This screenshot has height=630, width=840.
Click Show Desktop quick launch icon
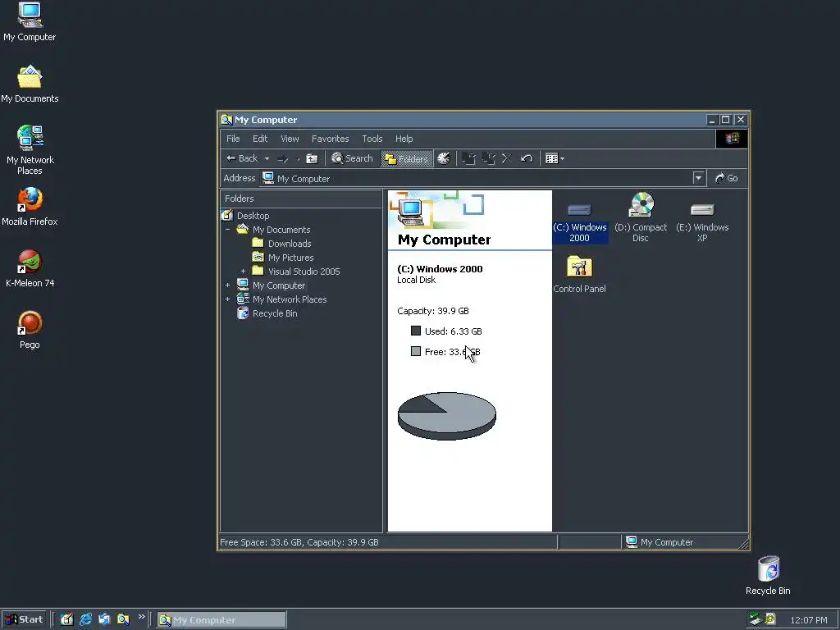click(x=66, y=619)
